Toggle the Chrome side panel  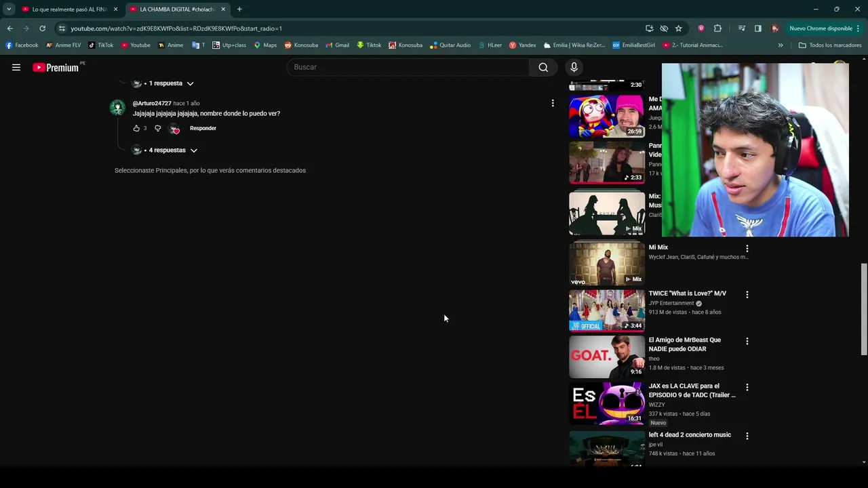coord(757,28)
